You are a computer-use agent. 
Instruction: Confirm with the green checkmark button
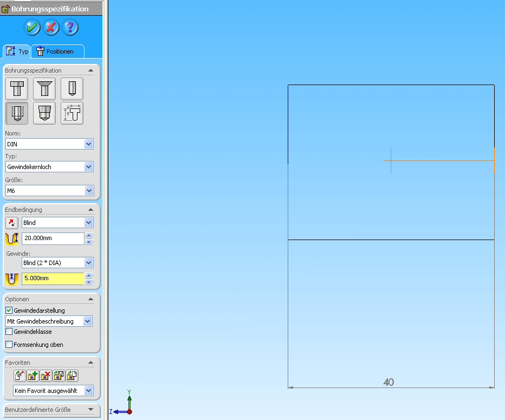[x=33, y=27]
